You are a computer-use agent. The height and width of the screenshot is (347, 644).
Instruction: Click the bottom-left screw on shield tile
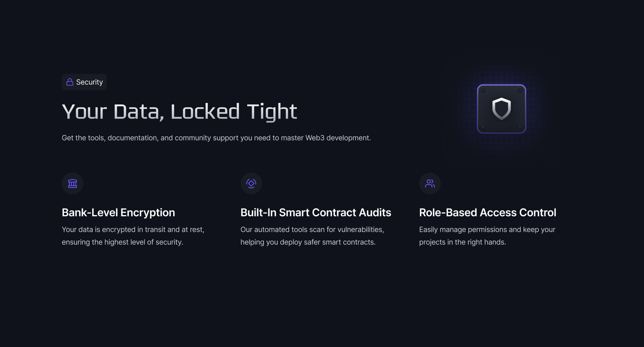coord(483,127)
